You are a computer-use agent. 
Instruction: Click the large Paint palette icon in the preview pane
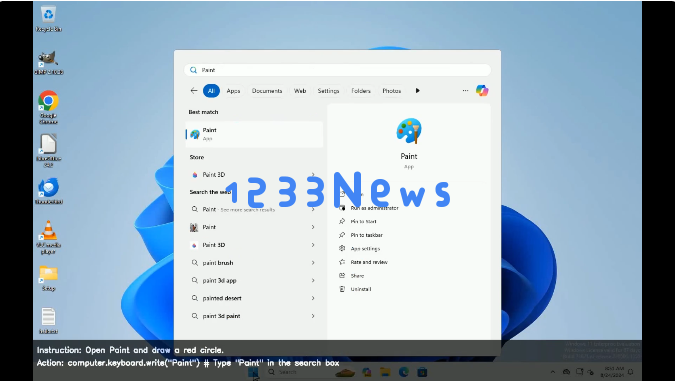(x=409, y=130)
